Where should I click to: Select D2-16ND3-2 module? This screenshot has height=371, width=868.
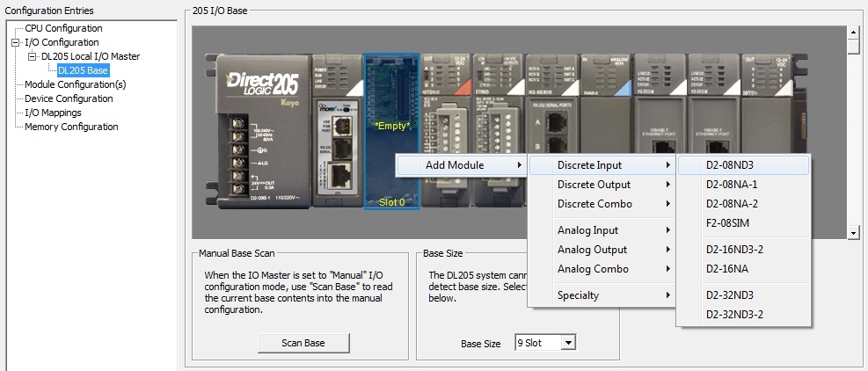tap(743, 250)
